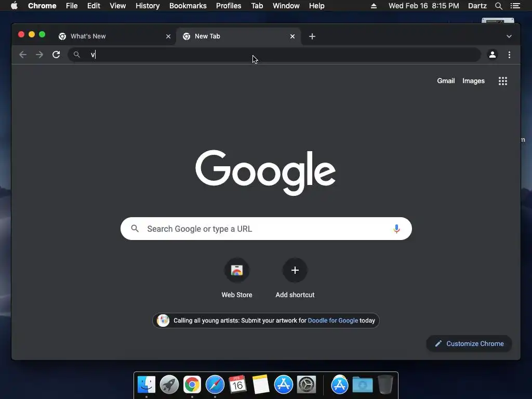Image resolution: width=532 pixels, height=399 pixels.
Task: Start voice search with microphone icon
Action: [x=396, y=229]
